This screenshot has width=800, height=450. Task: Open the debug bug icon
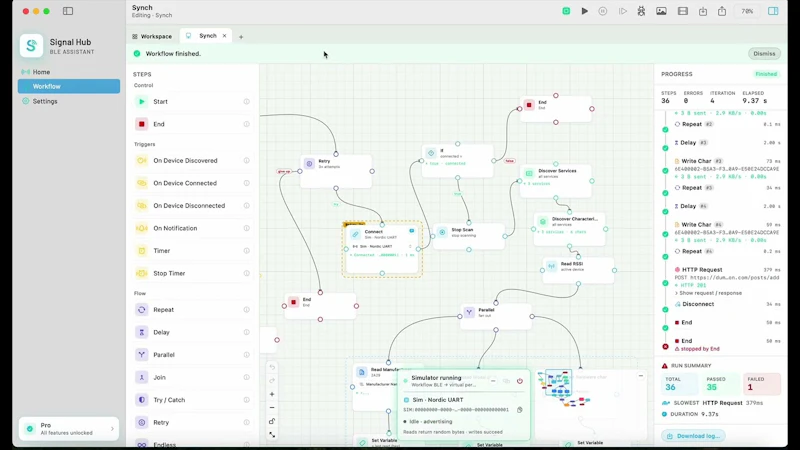tap(641, 11)
